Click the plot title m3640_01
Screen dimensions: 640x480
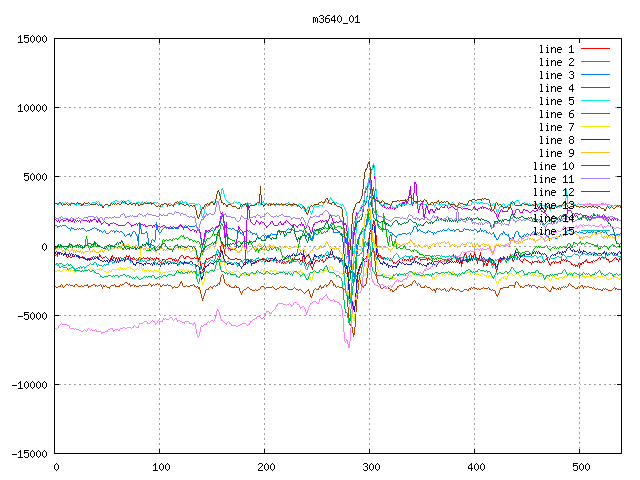[x=336, y=19]
